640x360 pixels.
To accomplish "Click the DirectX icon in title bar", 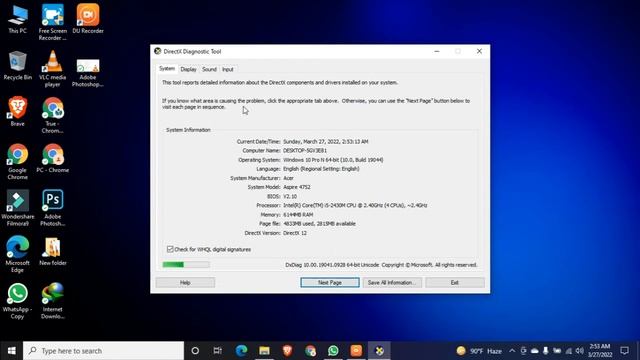I will (x=158, y=51).
